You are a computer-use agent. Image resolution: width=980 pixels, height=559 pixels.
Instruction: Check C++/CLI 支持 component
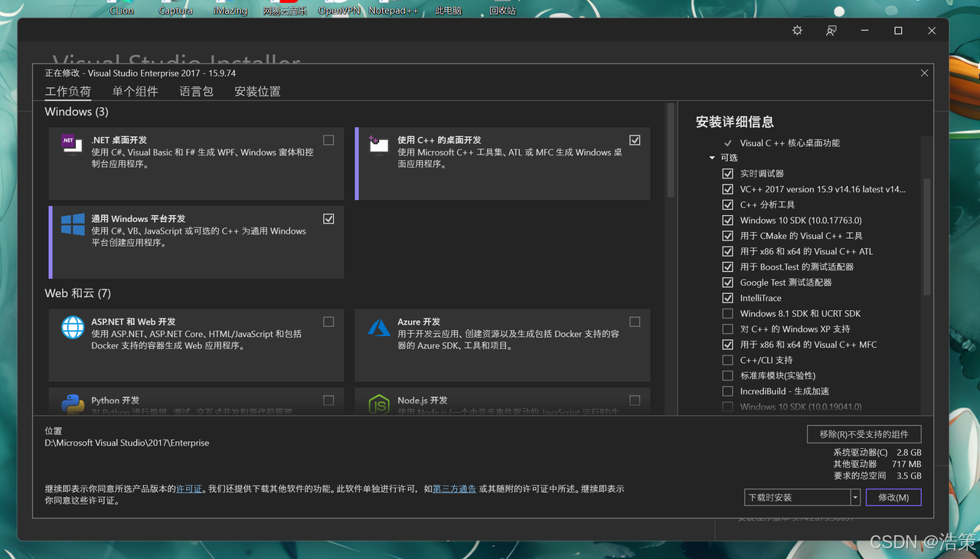click(x=727, y=360)
